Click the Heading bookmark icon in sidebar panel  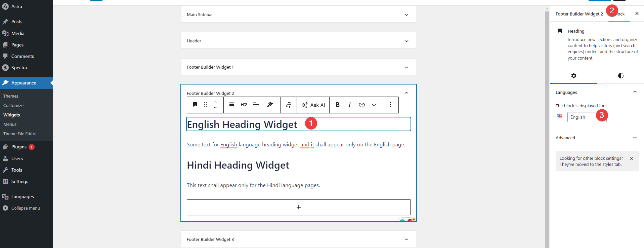coord(560,31)
